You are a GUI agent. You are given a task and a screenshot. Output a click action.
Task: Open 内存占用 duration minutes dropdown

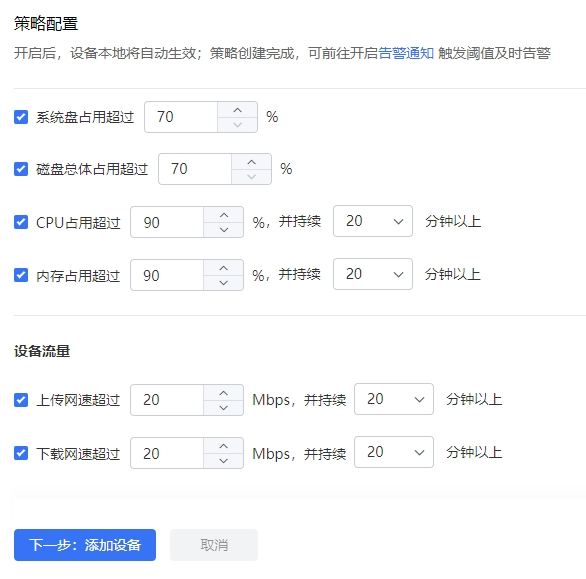(x=373, y=274)
